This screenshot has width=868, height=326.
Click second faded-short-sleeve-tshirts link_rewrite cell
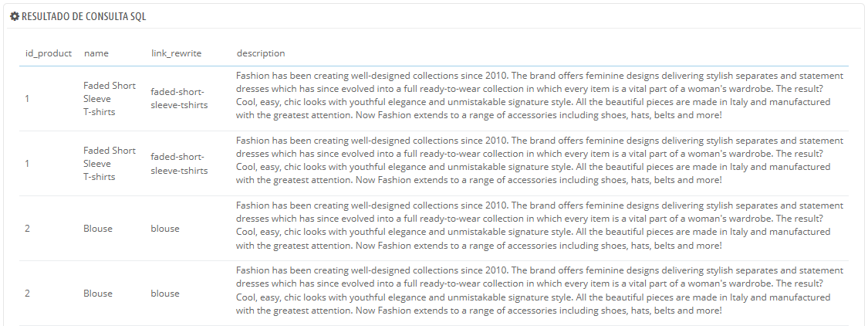coord(179,164)
